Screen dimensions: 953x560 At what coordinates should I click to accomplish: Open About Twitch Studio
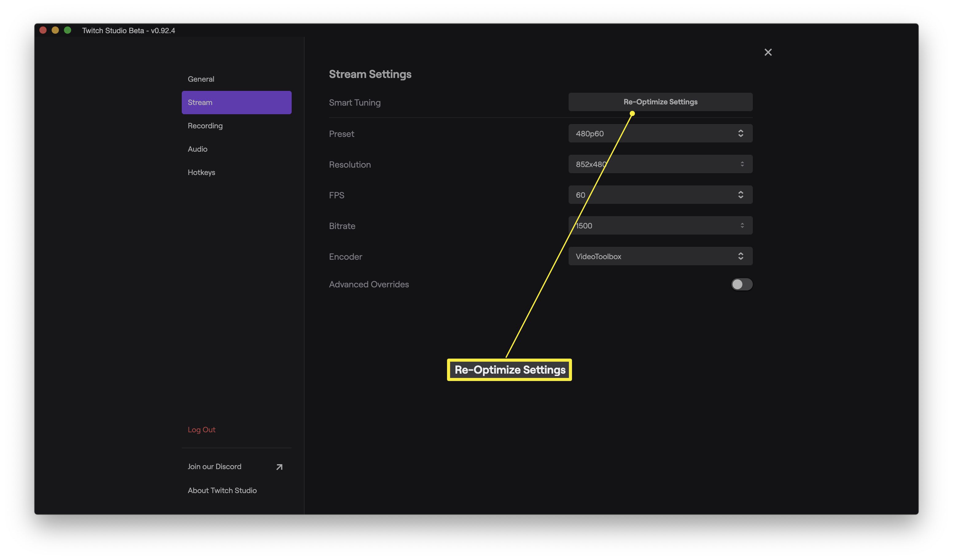point(222,490)
